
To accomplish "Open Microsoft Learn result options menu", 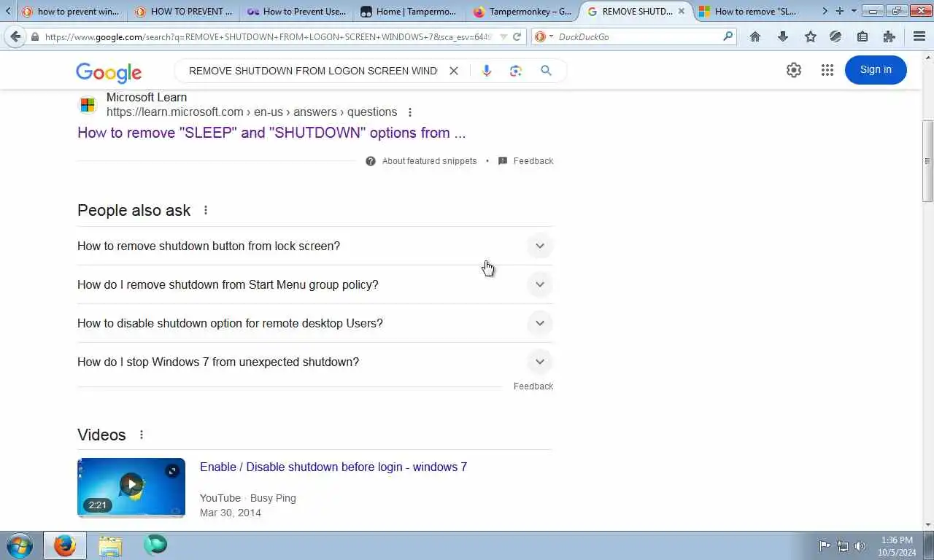I will tap(410, 112).
